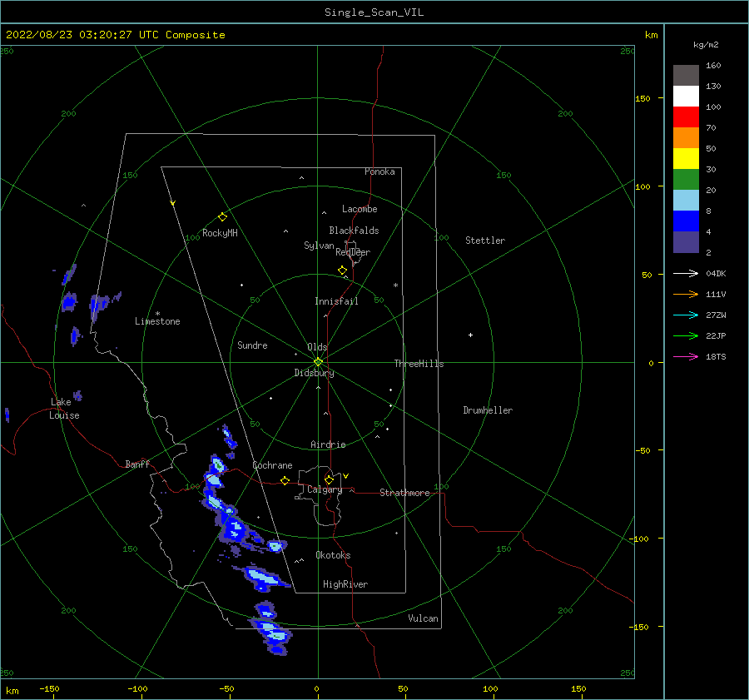
Task: Click the Blackfalds label
Action: pyautogui.click(x=354, y=231)
